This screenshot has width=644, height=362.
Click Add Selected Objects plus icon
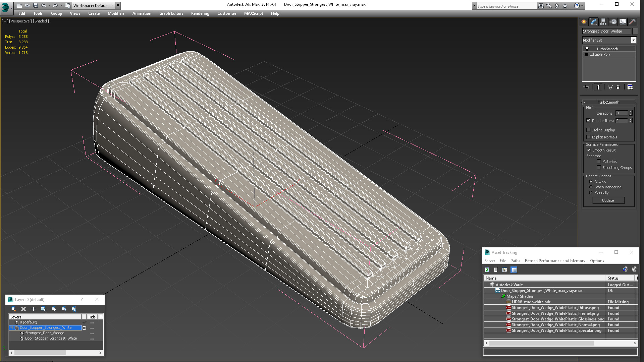tap(34, 309)
